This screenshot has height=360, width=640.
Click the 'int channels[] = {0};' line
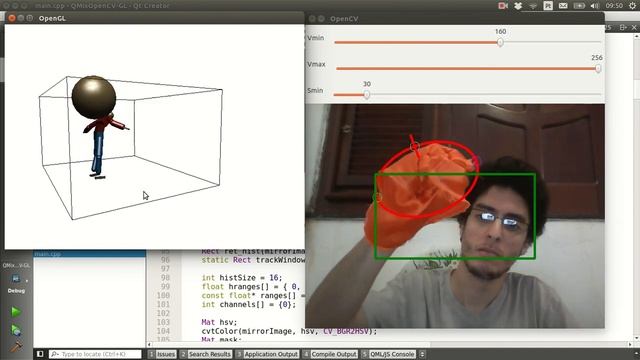pos(248,304)
